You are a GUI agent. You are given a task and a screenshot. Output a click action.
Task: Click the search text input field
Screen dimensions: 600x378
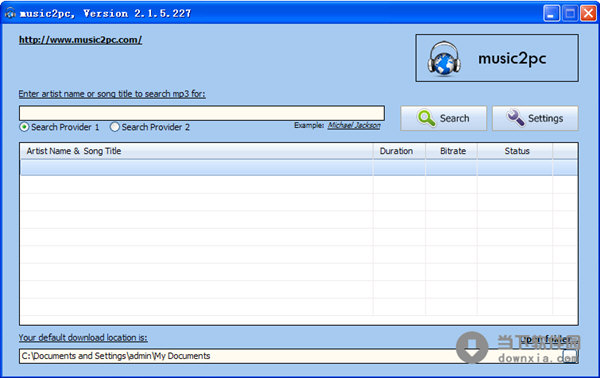click(202, 113)
